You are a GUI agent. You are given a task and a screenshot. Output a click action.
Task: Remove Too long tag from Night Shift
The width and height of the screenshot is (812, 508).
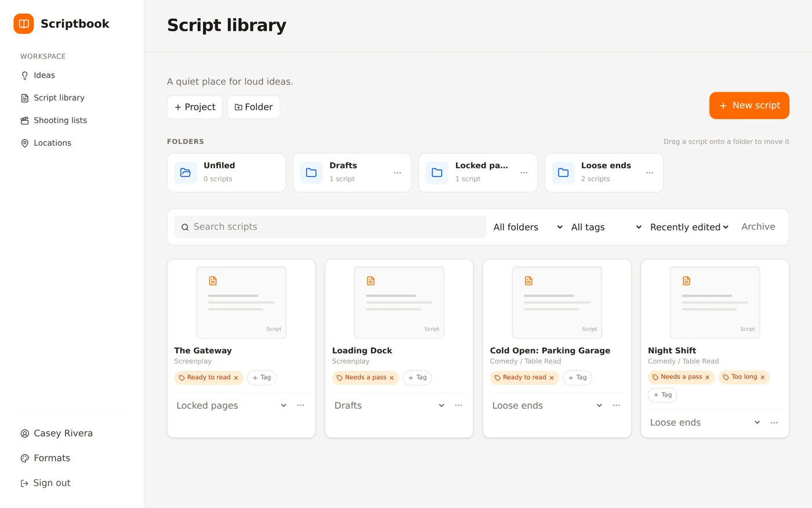[763, 377]
